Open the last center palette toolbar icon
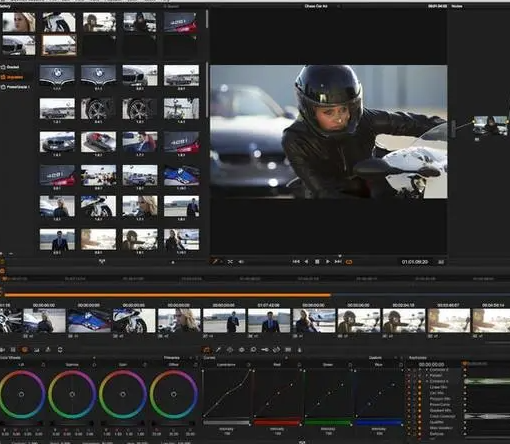This screenshot has height=444, width=510. point(299,350)
